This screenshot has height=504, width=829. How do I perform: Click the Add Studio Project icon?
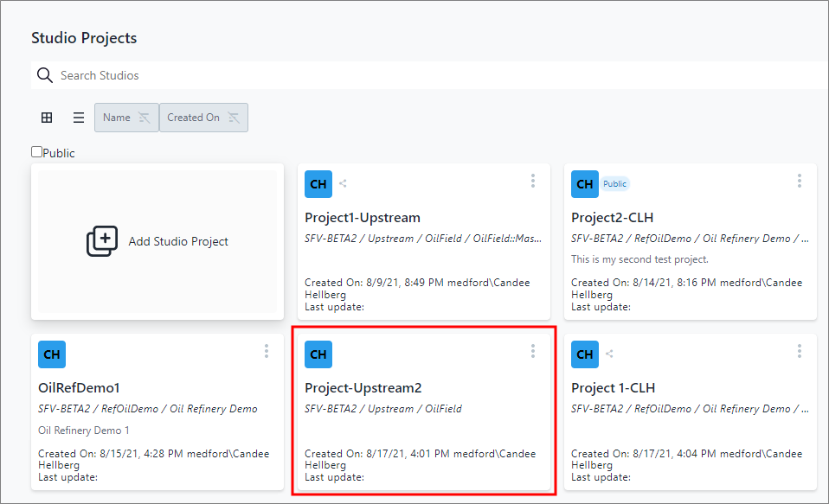[102, 241]
